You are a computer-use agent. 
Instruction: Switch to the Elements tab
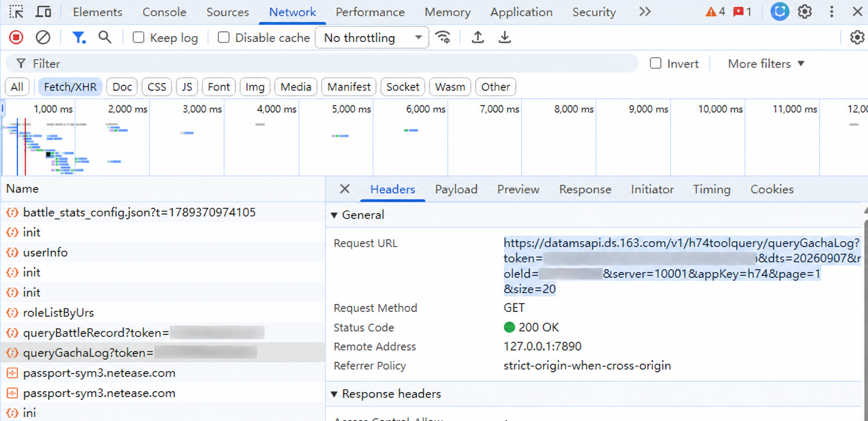pyautogui.click(x=98, y=12)
